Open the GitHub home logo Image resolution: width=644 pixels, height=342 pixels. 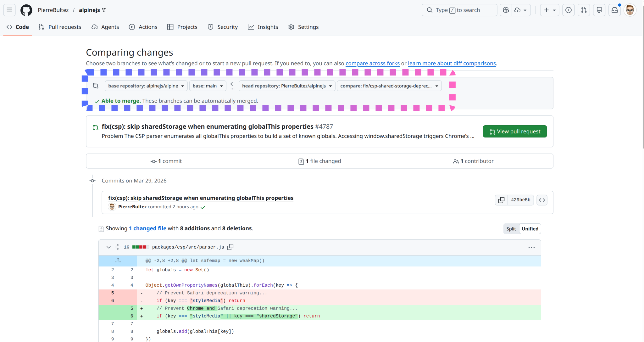pos(26,10)
